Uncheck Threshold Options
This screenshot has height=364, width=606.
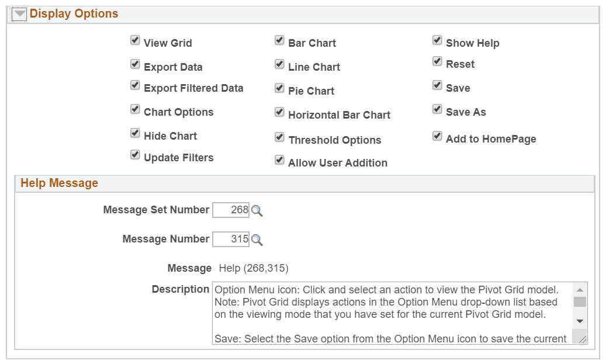(279, 137)
